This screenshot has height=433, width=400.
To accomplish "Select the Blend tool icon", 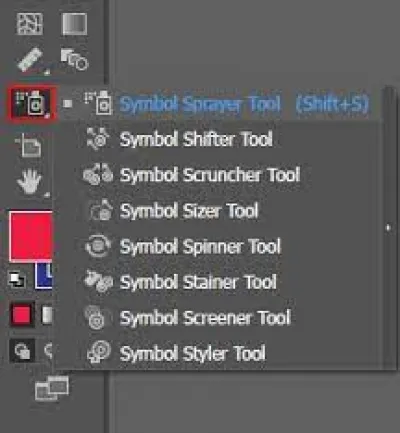I will 74,59.
